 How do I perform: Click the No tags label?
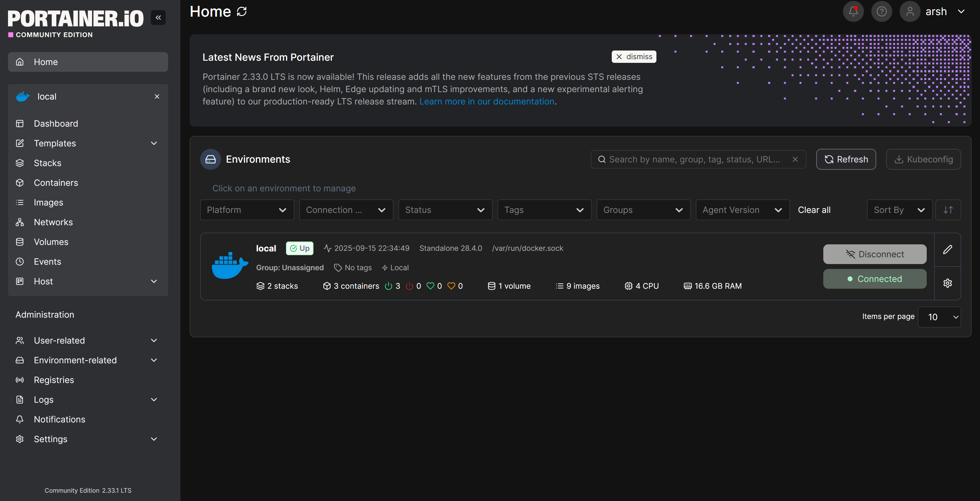(x=353, y=268)
